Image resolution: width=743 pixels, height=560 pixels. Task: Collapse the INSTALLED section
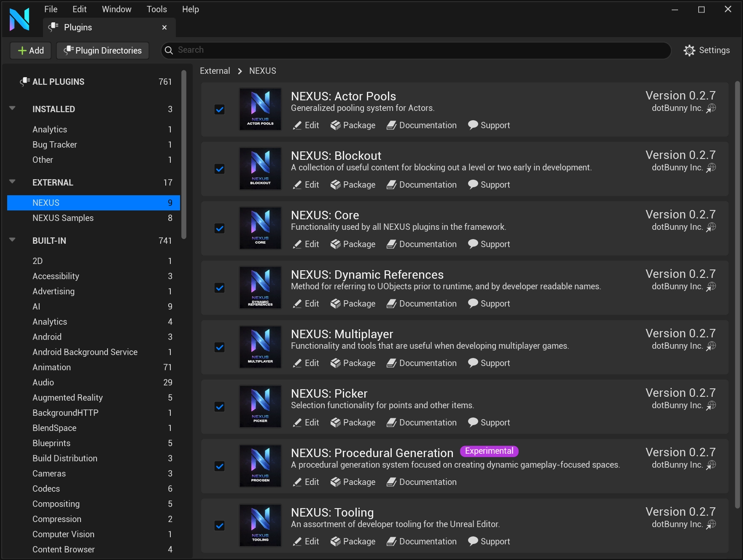coord(12,108)
